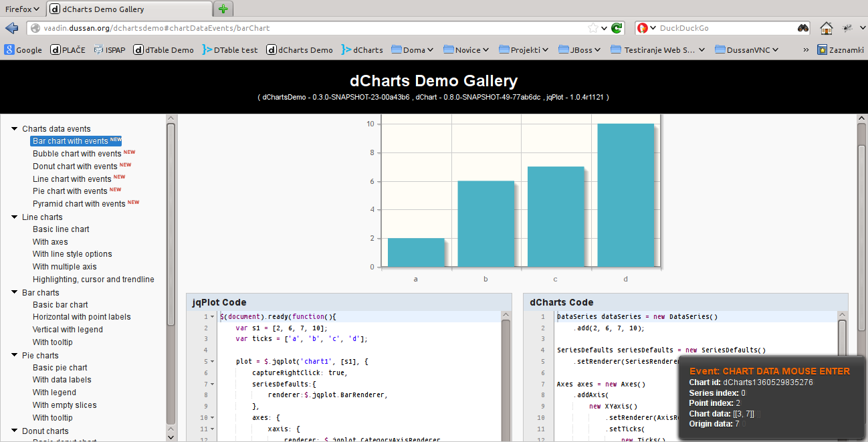This screenshot has height=442, width=868.
Task: Reload the page with the green refresh icon
Action: click(617, 28)
